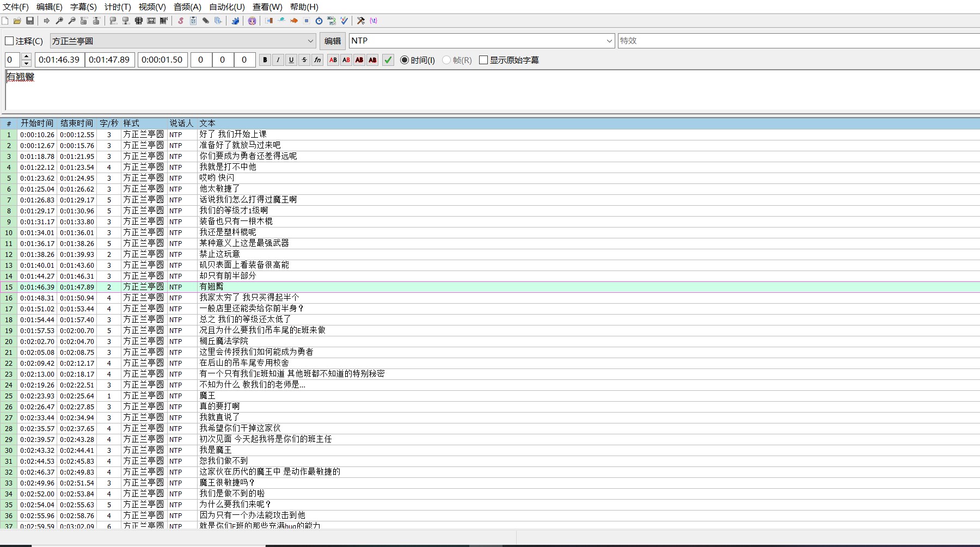
Task: Select the 时间(I) radio button
Action: tap(405, 60)
